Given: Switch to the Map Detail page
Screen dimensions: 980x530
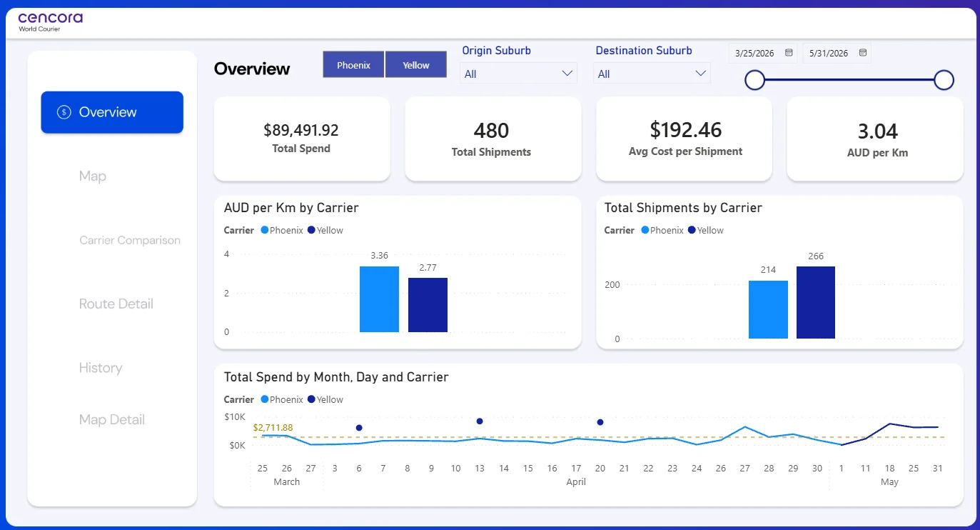Looking at the screenshot, I should 112,420.
